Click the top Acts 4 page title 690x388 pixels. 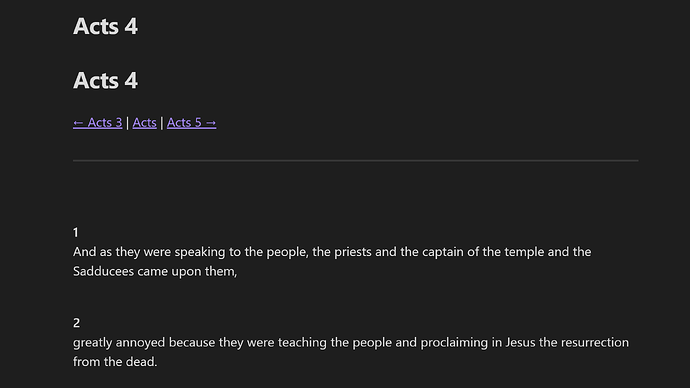point(106,26)
